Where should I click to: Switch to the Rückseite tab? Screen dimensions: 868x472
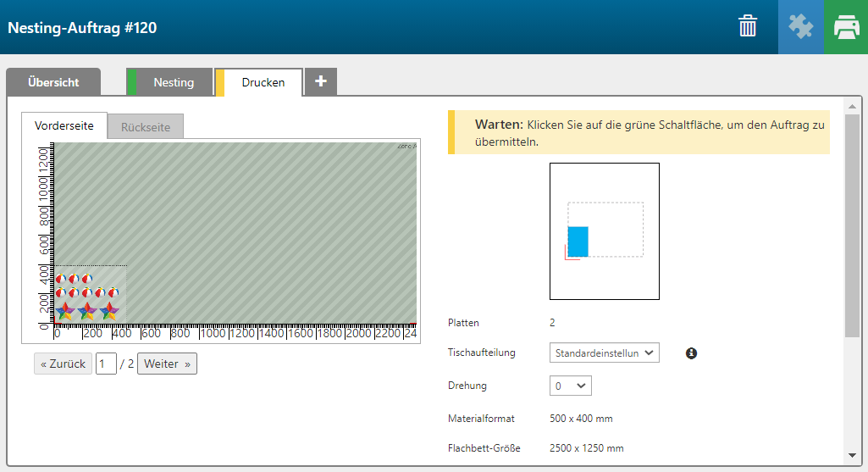click(146, 127)
